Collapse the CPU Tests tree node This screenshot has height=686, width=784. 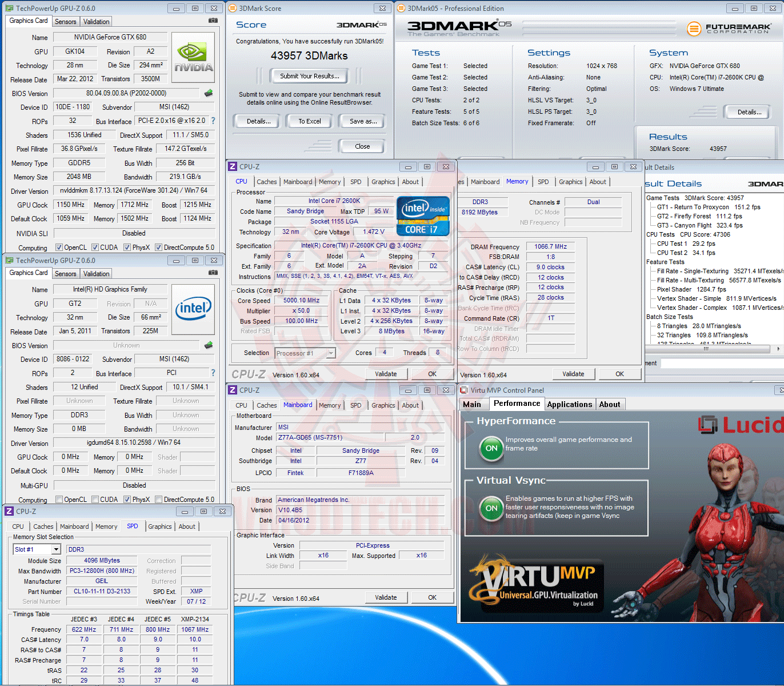pyautogui.click(x=660, y=234)
